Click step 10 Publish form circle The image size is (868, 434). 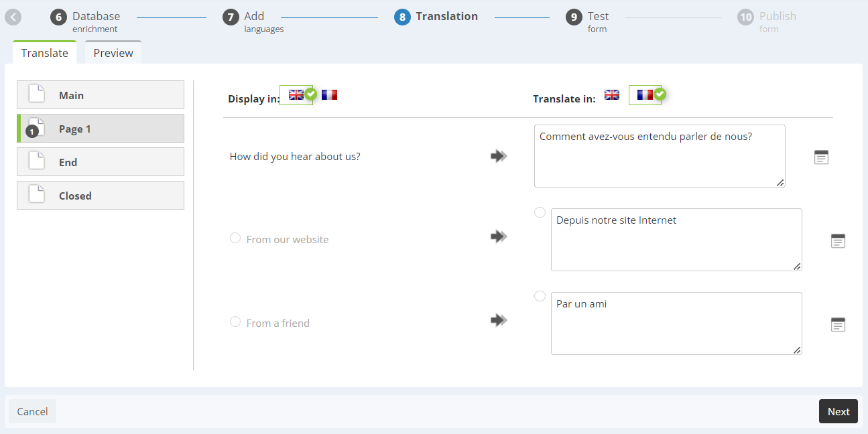(745, 17)
